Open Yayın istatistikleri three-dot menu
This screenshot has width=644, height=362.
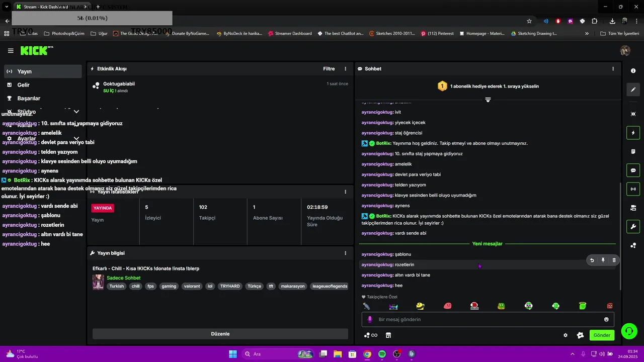(x=345, y=192)
